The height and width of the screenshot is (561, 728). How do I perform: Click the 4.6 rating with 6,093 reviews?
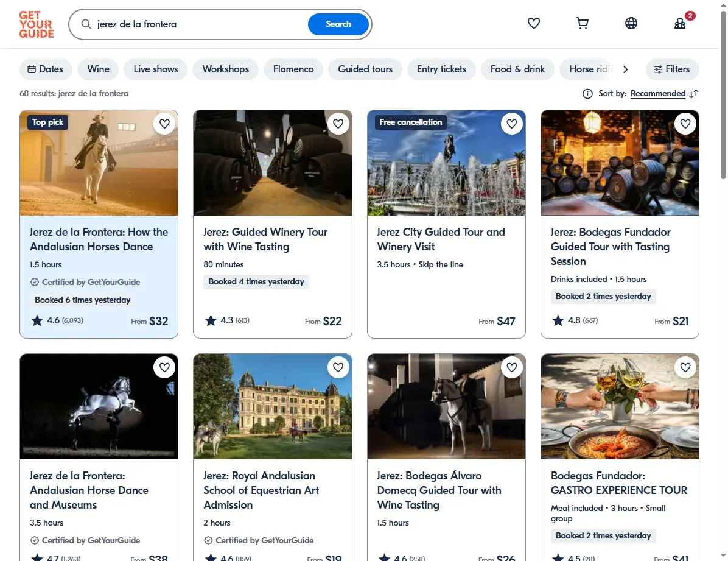pos(57,320)
